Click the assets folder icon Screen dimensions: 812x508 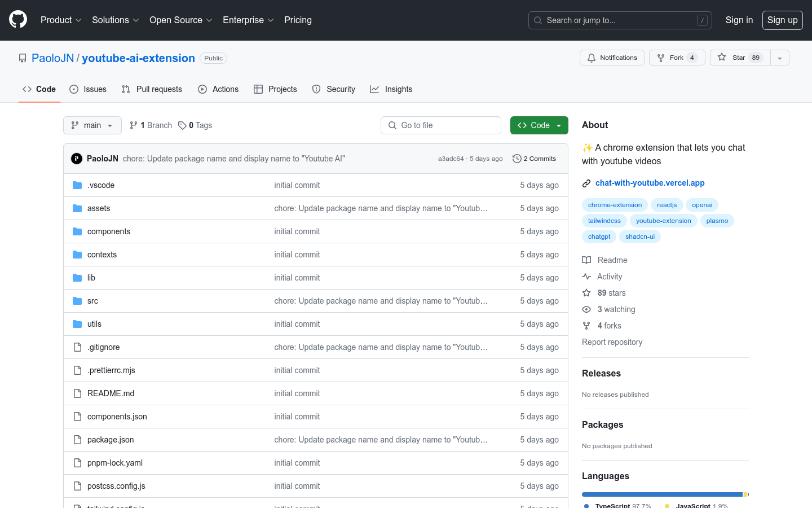pos(77,208)
